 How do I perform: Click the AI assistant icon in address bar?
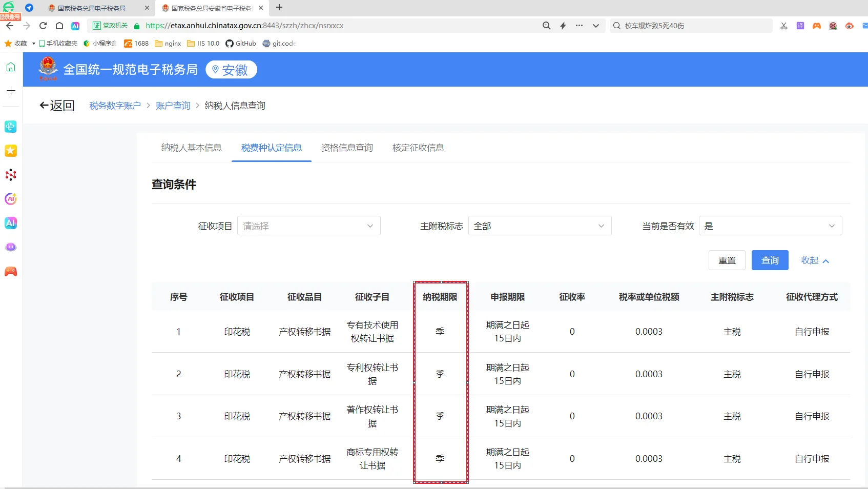click(75, 26)
